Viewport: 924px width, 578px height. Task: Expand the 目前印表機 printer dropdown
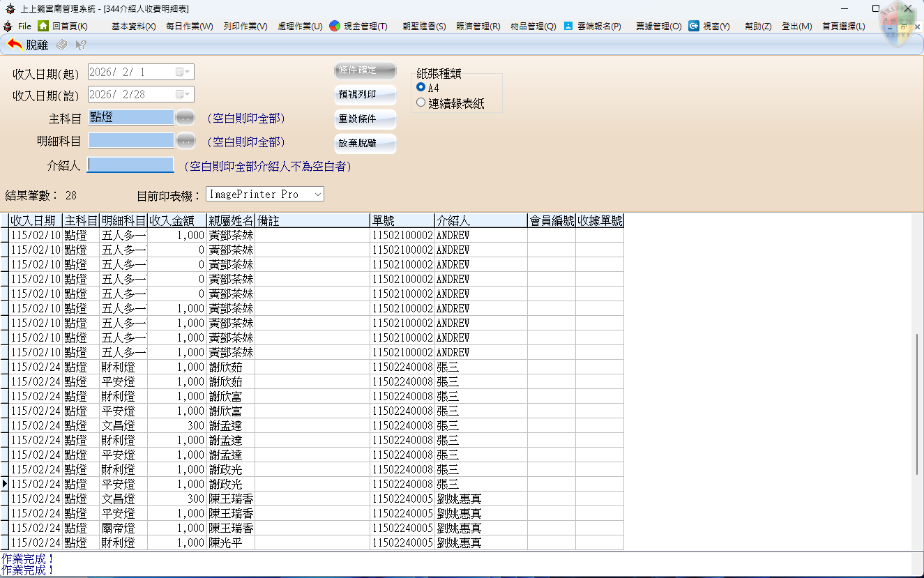(x=317, y=194)
